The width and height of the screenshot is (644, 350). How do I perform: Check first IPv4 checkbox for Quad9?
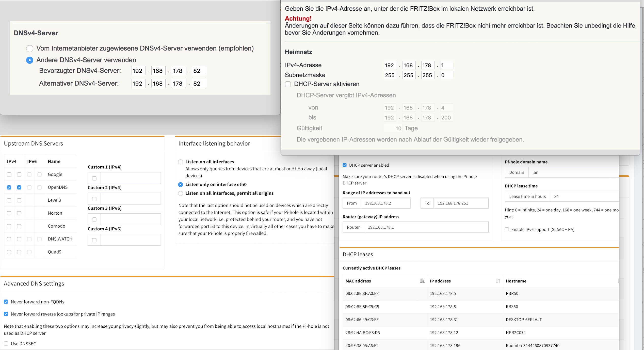coord(9,252)
